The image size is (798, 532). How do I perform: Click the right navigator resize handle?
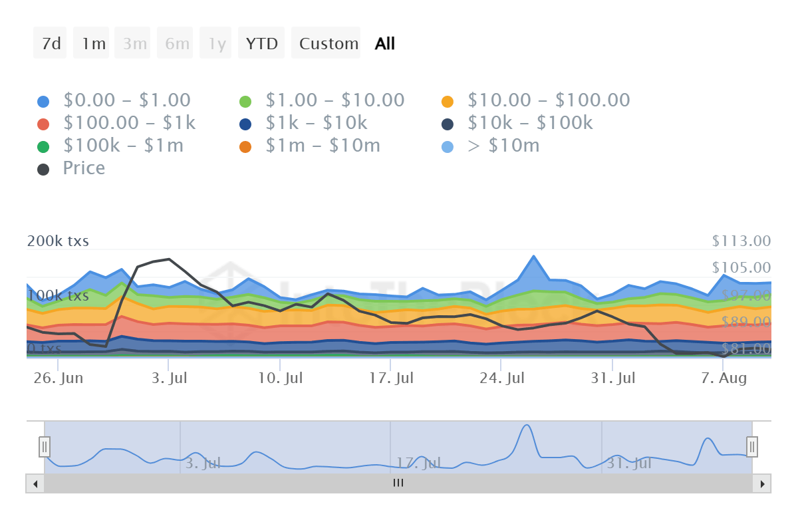(x=751, y=447)
